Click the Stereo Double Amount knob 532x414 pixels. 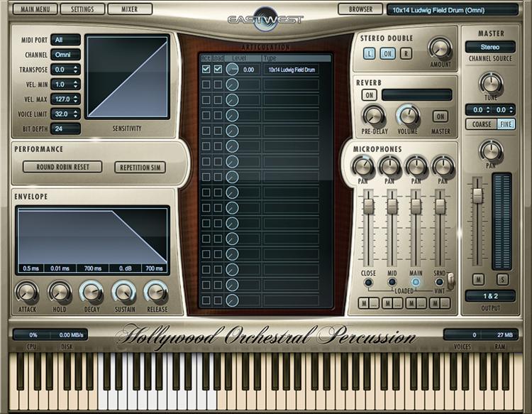click(x=440, y=48)
